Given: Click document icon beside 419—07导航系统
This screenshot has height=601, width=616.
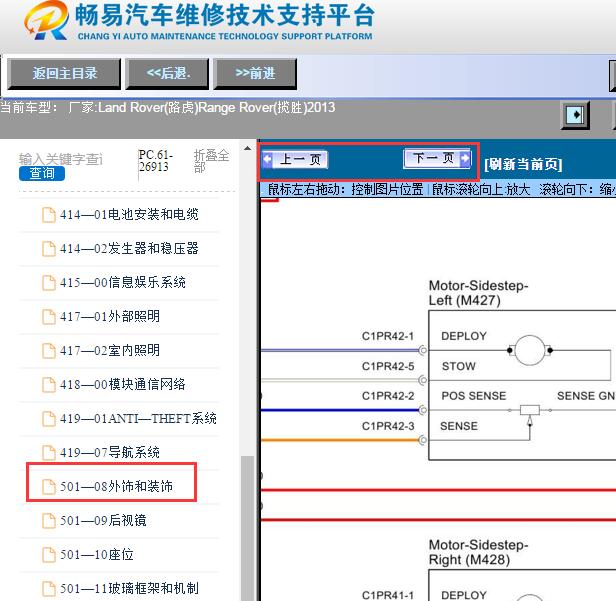Looking at the screenshot, I should [x=49, y=453].
